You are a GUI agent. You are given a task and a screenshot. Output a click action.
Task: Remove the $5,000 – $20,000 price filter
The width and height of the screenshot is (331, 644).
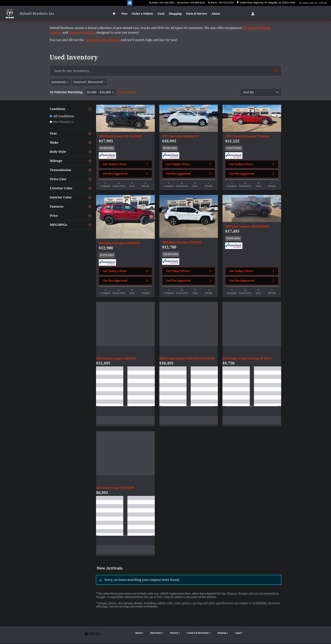click(x=113, y=92)
